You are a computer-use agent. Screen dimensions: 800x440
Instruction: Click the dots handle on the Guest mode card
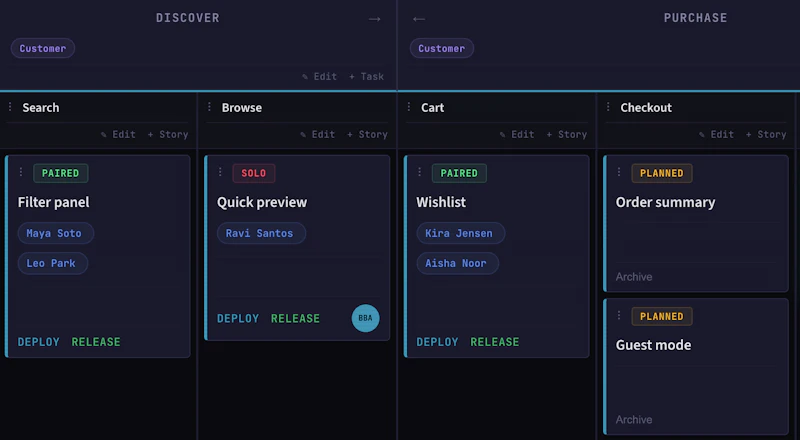(619, 315)
